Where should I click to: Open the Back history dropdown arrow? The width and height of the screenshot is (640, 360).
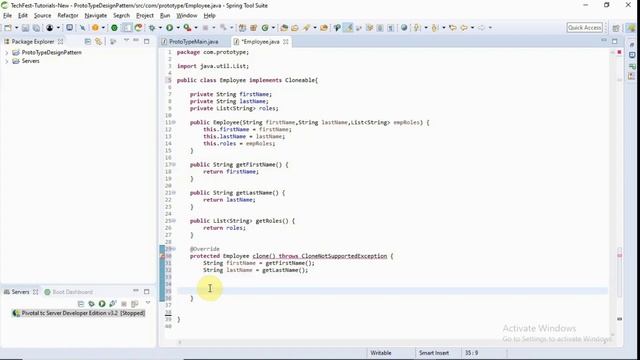tap(472, 28)
